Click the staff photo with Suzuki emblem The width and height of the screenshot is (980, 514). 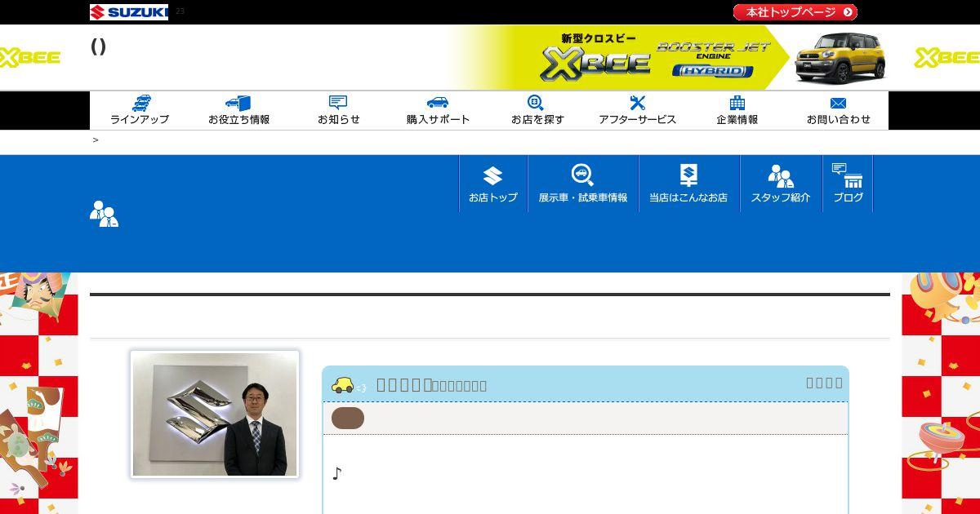coord(215,414)
